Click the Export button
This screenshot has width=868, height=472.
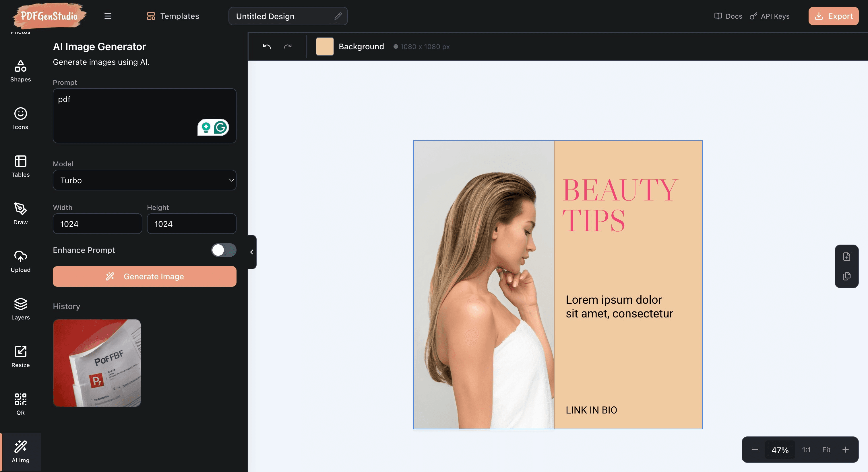[x=833, y=16]
